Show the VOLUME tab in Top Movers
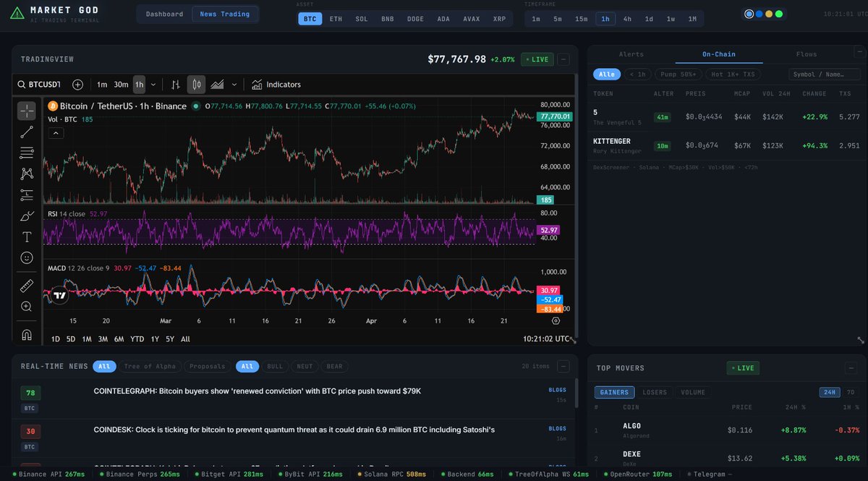This screenshot has width=868, height=481. click(x=693, y=392)
